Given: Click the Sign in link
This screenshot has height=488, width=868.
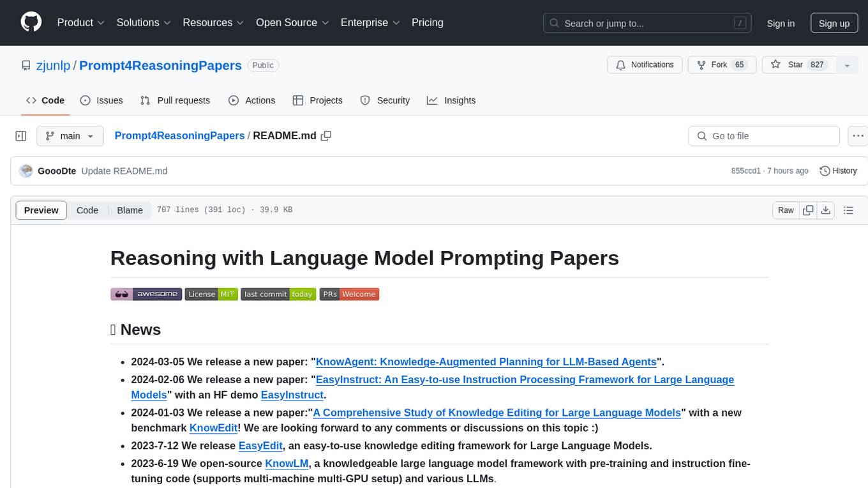Looking at the screenshot, I should click(781, 23).
